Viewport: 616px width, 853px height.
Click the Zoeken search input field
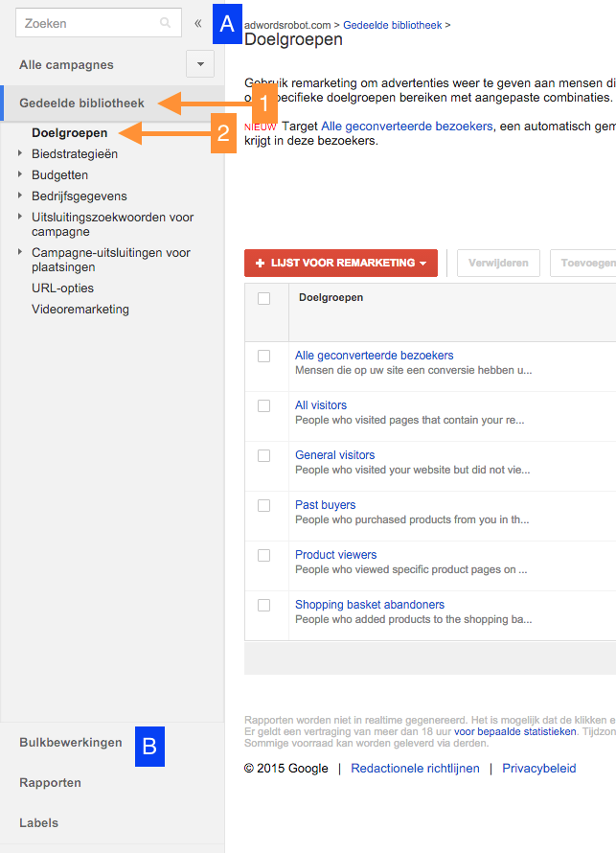(x=86, y=23)
